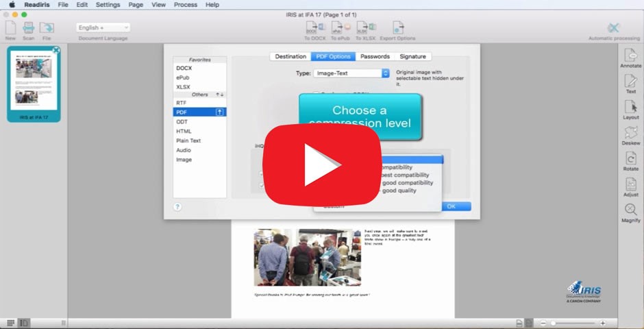Open the Readiris application menu

37,5
